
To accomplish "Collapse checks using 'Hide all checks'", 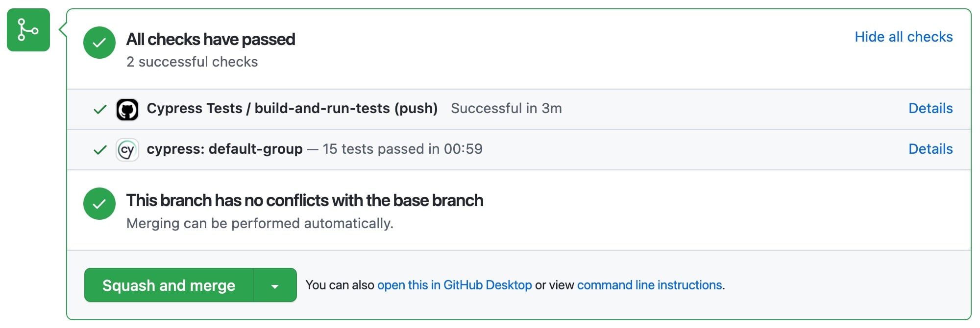I will pyautogui.click(x=904, y=37).
